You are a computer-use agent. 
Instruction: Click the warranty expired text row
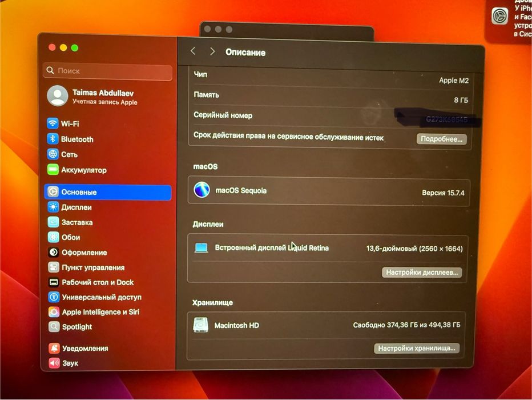point(288,137)
